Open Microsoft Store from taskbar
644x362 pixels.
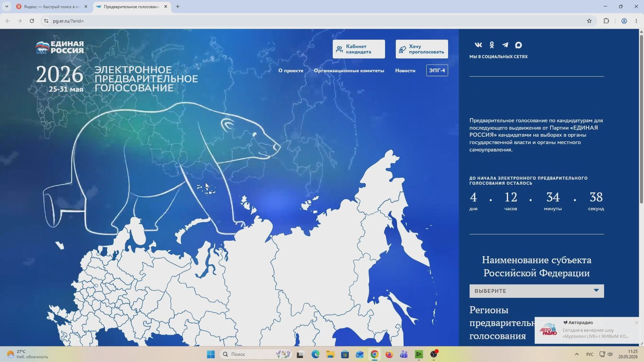(345, 354)
